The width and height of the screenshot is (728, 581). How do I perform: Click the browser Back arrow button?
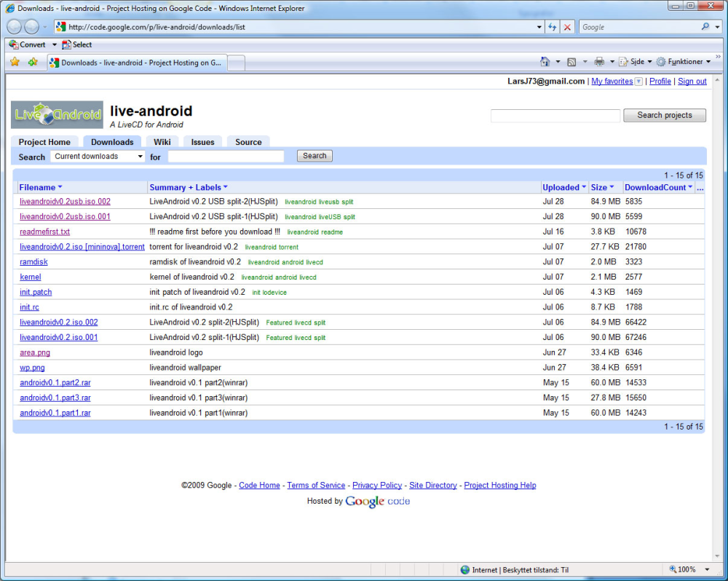tap(14, 27)
